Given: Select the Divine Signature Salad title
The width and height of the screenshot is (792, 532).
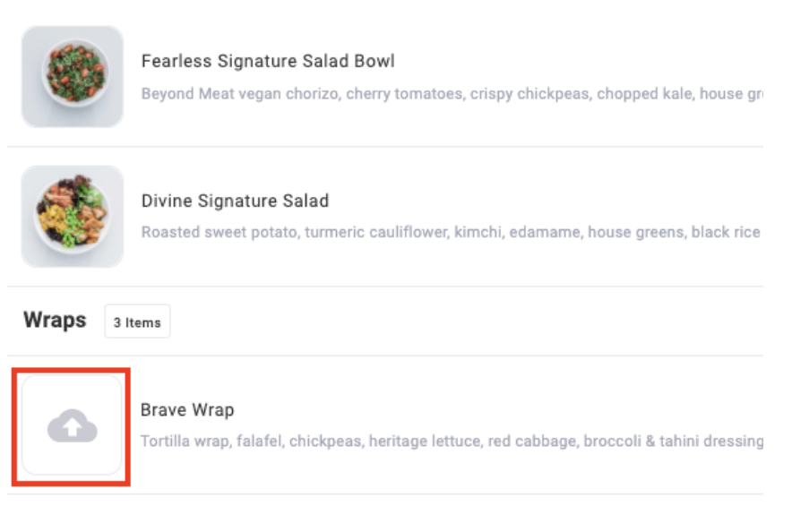Looking at the screenshot, I should point(235,201).
